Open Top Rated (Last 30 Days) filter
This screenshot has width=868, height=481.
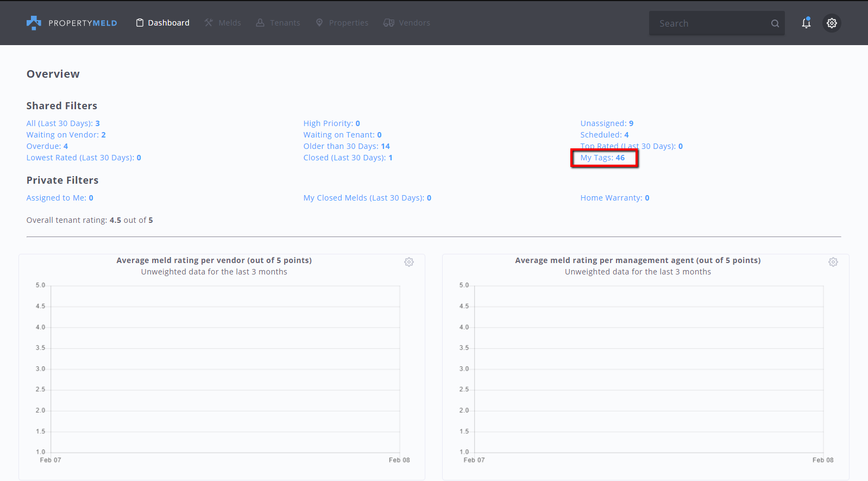632,146
